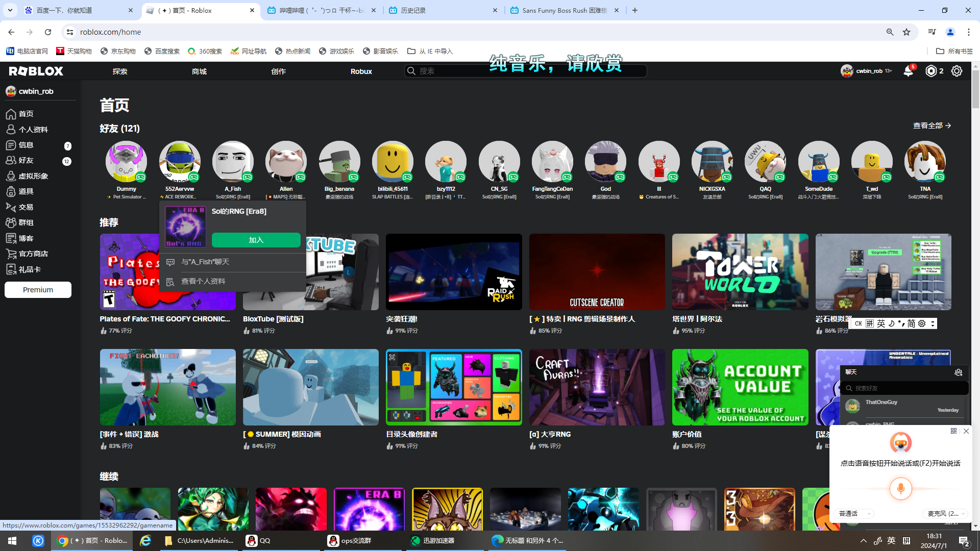Image resolution: width=980 pixels, height=551 pixels.
Task: Click the page vertical scrollbar
Action: (975, 89)
